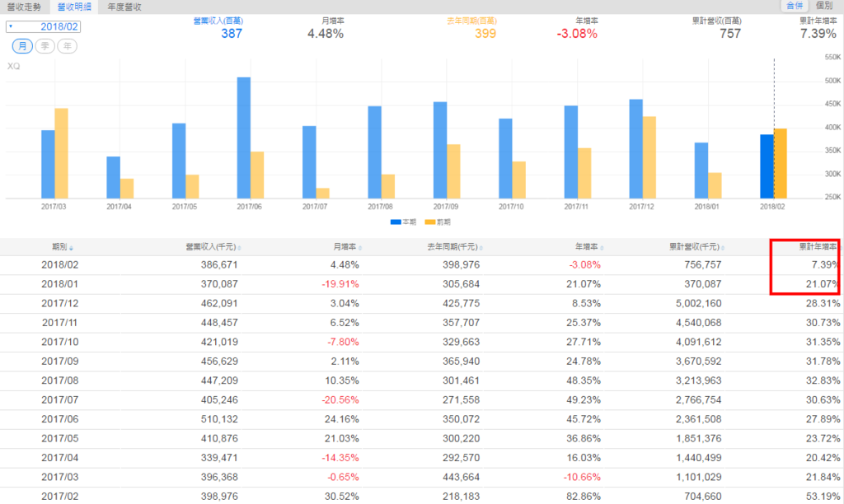Select the 2017/04 period cell
Viewport: 844px width, 504px height.
click(x=59, y=458)
